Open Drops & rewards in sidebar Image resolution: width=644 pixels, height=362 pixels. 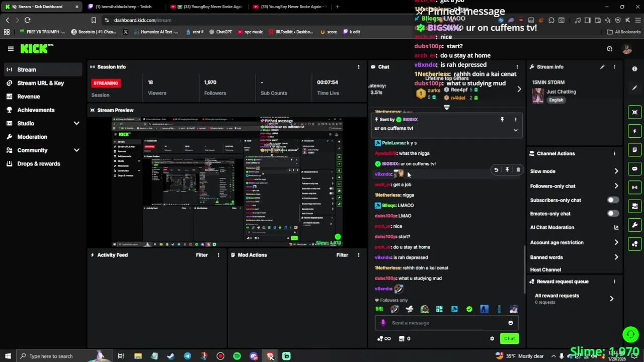(39, 164)
